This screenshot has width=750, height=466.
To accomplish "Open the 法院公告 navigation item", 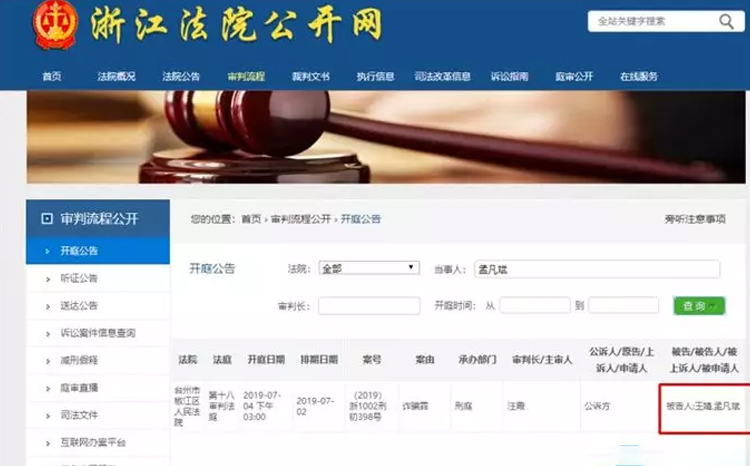I will 181,76.
